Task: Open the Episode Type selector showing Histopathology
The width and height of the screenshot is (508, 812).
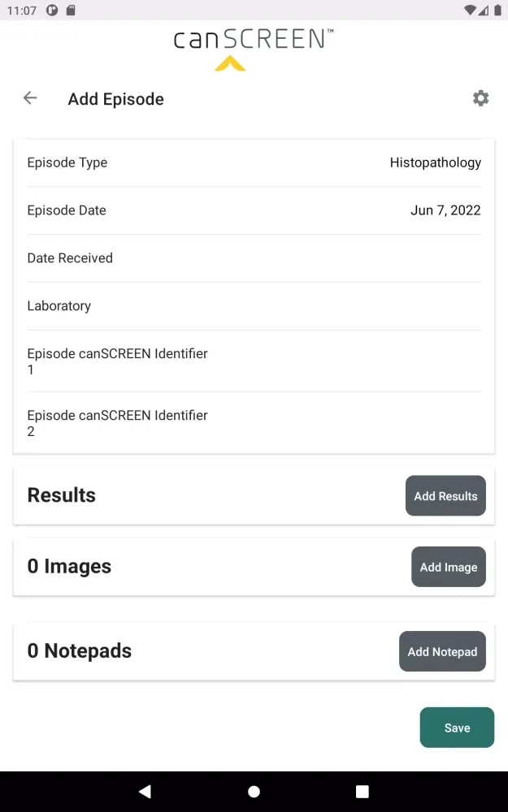Action: pyautogui.click(x=254, y=162)
